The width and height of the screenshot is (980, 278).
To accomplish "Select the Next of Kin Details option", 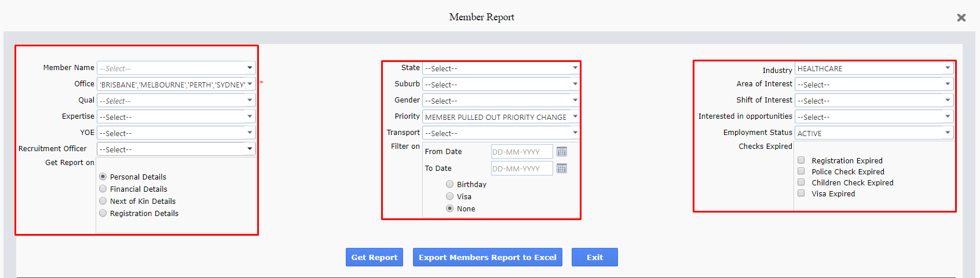I will (x=103, y=201).
